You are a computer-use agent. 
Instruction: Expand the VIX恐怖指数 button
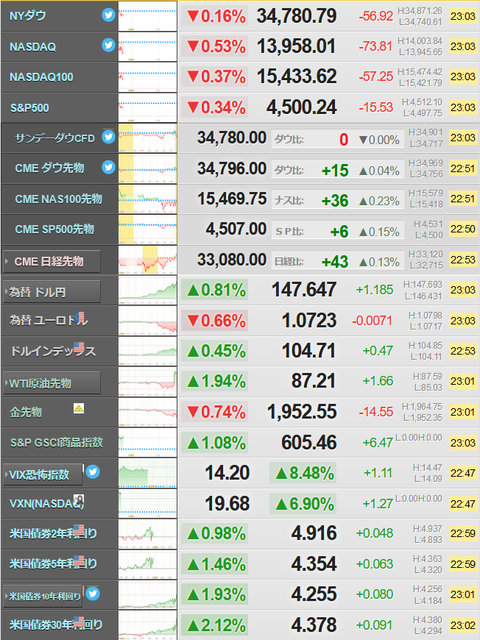42,474
